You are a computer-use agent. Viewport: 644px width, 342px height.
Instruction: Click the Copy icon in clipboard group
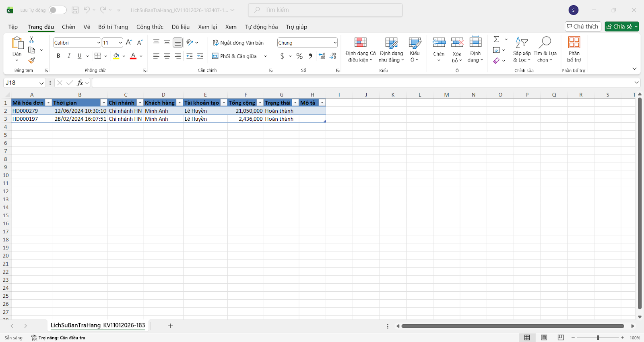[31, 50]
